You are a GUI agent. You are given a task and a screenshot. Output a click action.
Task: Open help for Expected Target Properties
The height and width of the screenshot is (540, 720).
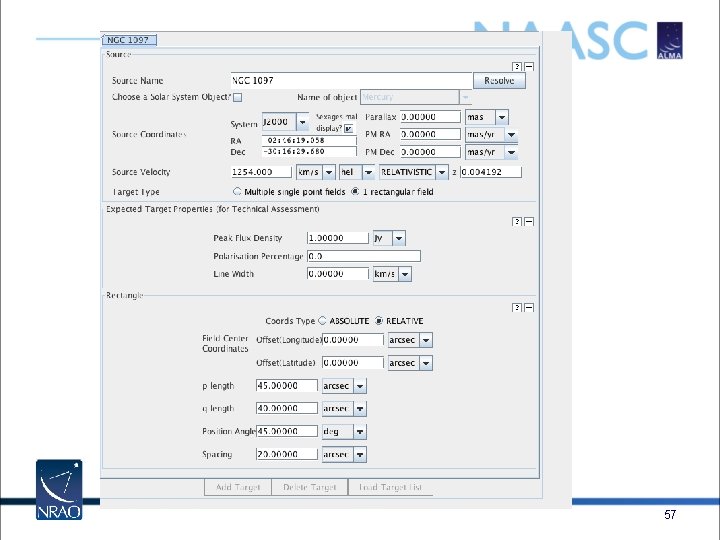click(x=517, y=221)
